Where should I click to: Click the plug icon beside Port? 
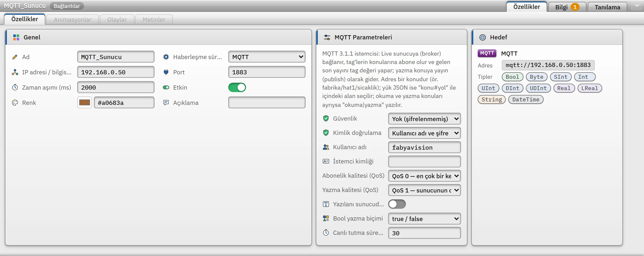click(166, 72)
